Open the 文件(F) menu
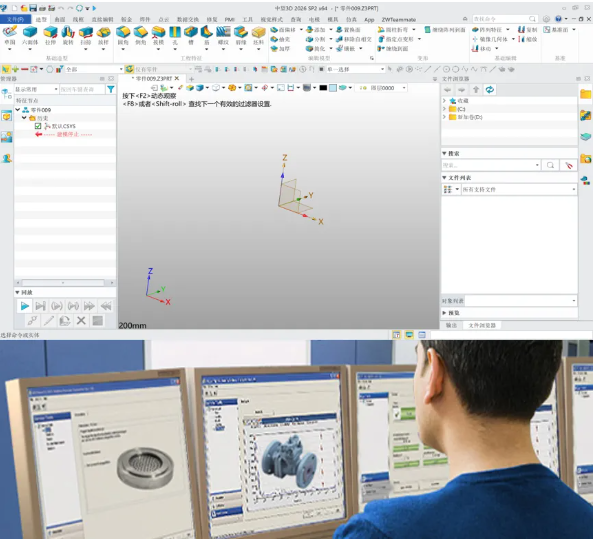 [x=15, y=19]
